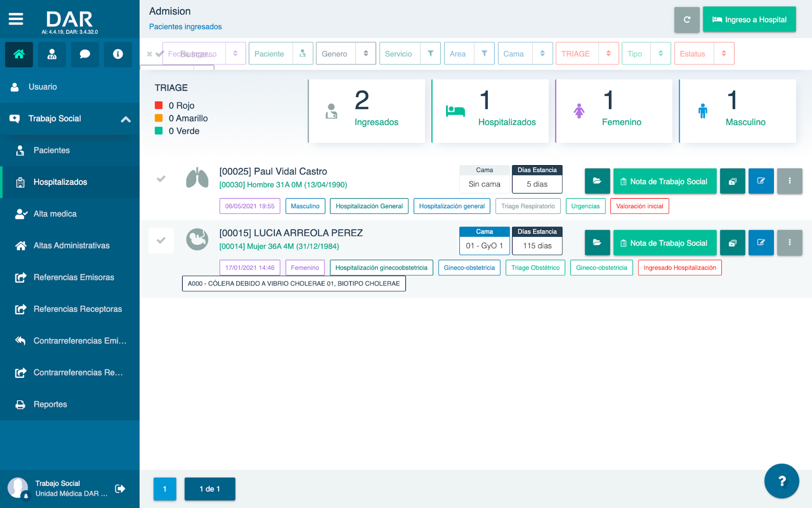Click the Masculino statistics card
Image resolution: width=812 pixels, height=508 pixels.
(x=738, y=111)
